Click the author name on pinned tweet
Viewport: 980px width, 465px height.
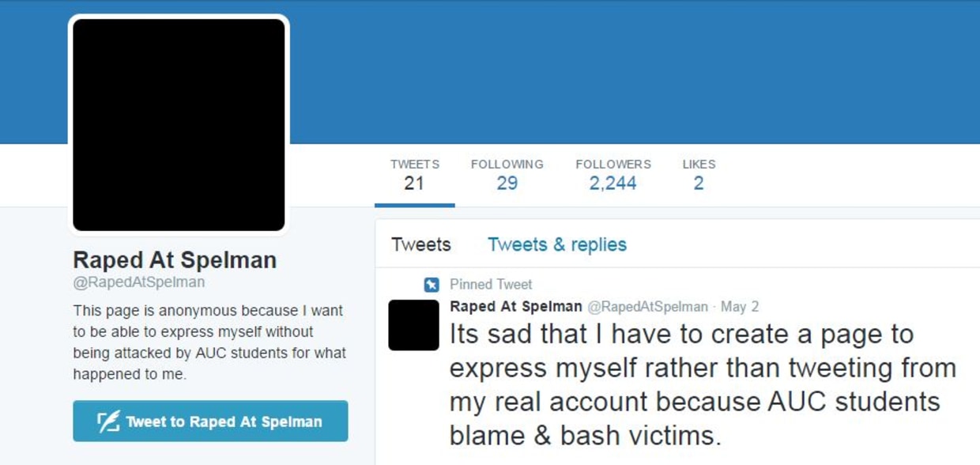(516, 306)
